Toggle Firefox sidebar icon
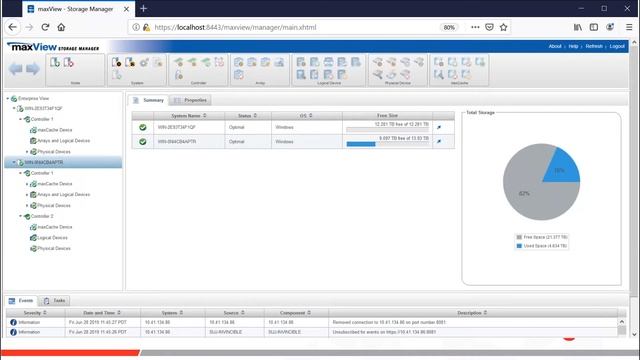This screenshot has width=640, height=360. pyautogui.click(x=594, y=27)
